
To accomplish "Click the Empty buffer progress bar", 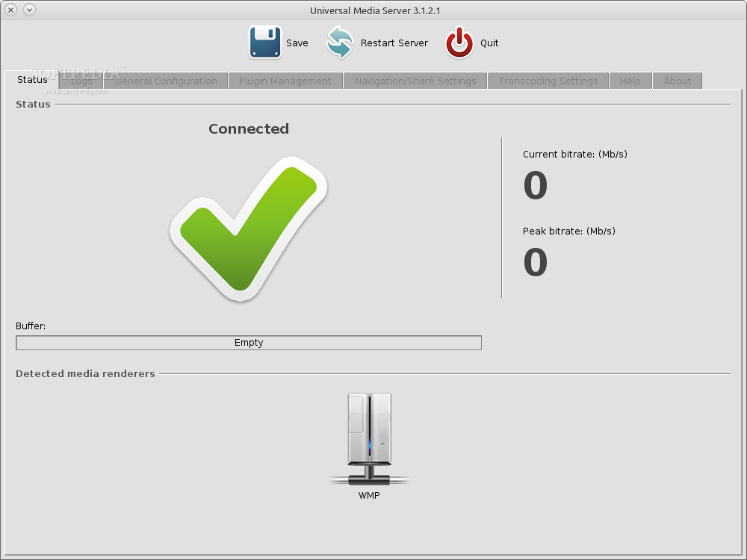I will coord(248,343).
